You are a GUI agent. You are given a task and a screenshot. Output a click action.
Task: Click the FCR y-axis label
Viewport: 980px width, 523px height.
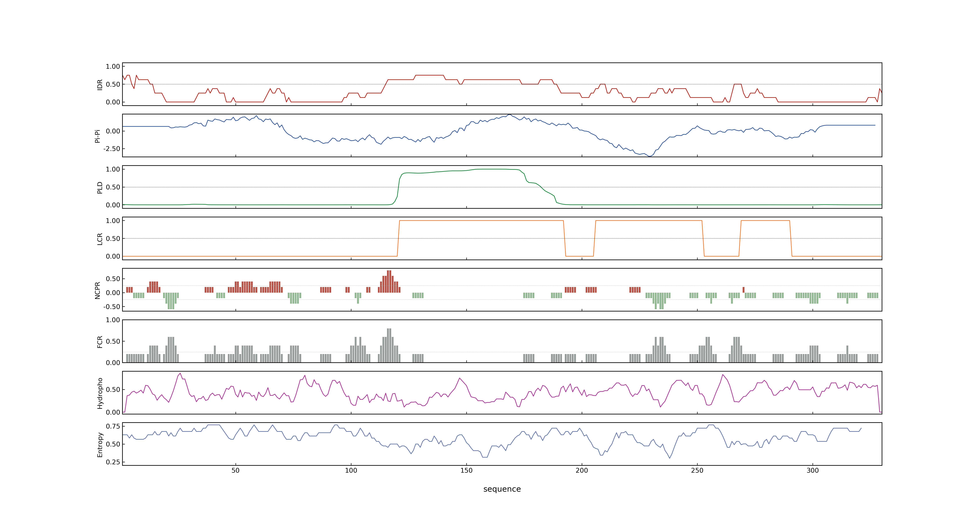coord(100,341)
